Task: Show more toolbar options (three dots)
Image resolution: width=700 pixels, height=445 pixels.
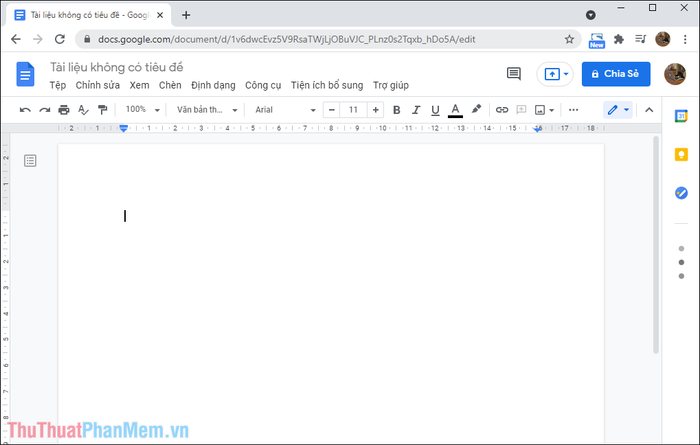Action: click(574, 110)
